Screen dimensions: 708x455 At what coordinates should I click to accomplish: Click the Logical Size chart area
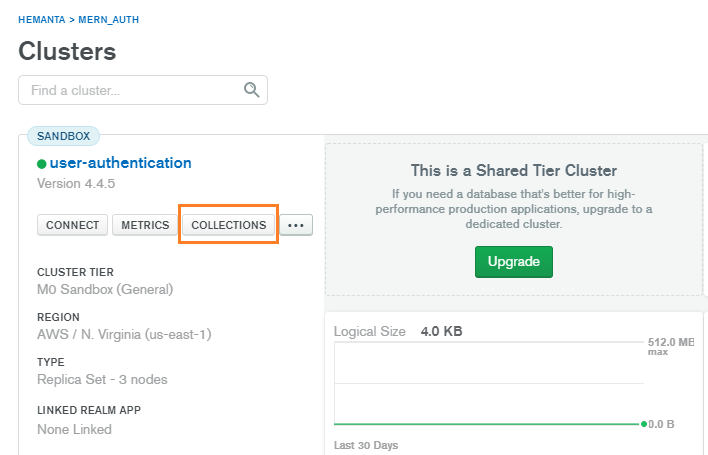(490, 385)
